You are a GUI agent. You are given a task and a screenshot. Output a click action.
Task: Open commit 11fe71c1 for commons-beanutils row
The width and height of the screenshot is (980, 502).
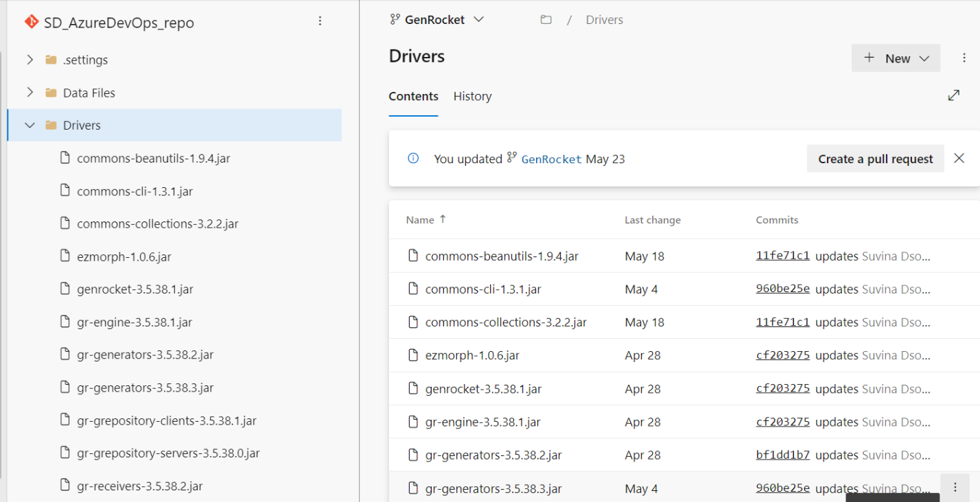(783, 256)
